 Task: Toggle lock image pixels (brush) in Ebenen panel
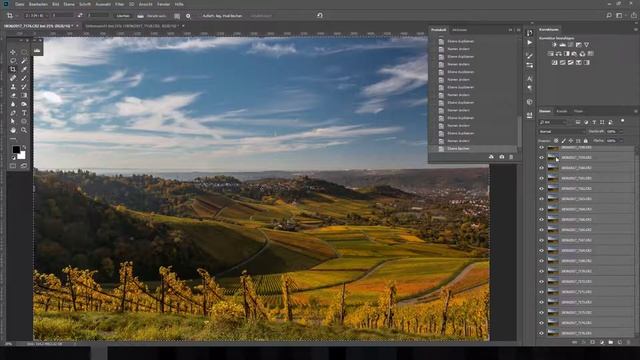564,140
